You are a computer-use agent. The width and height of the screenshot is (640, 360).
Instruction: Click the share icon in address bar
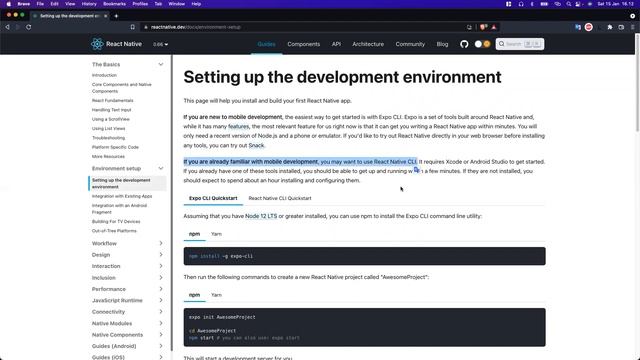pyautogui.click(x=469, y=27)
